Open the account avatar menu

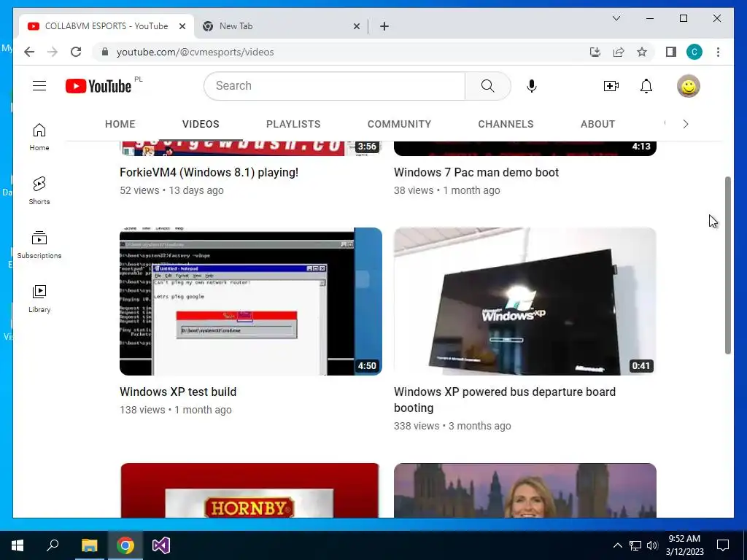pyautogui.click(x=689, y=86)
